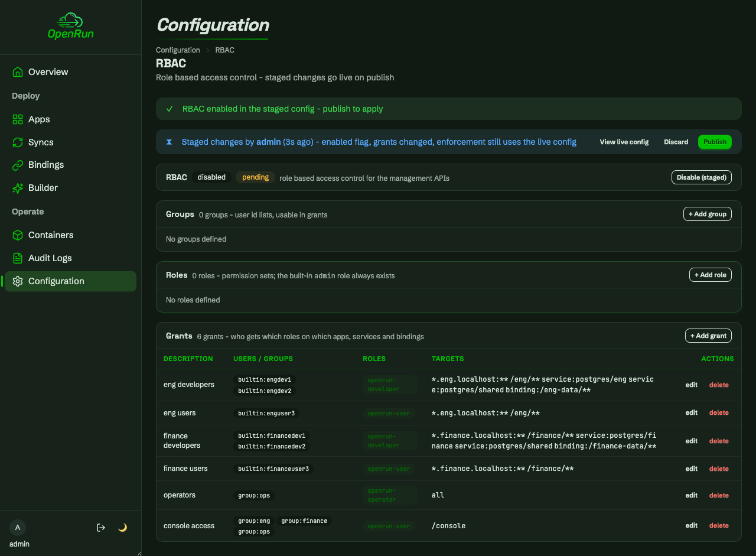Viewport: 756px width, 556px height.
Task: Delete the operators grant
Action: (719, 495)
